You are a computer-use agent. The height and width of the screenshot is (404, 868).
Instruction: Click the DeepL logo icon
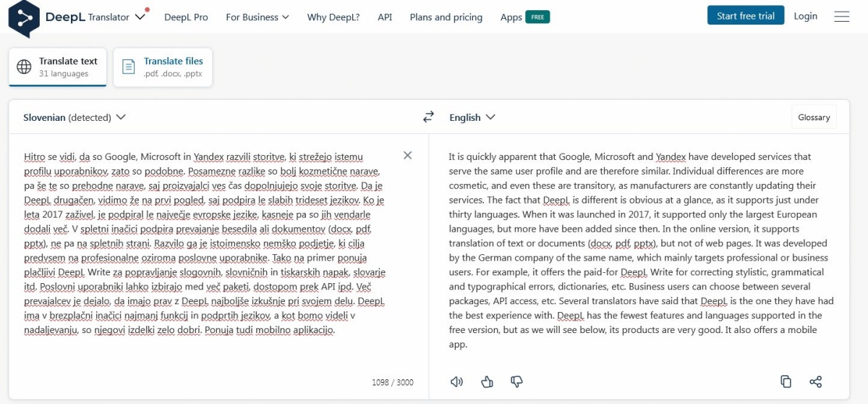click(x=24, y=19)
